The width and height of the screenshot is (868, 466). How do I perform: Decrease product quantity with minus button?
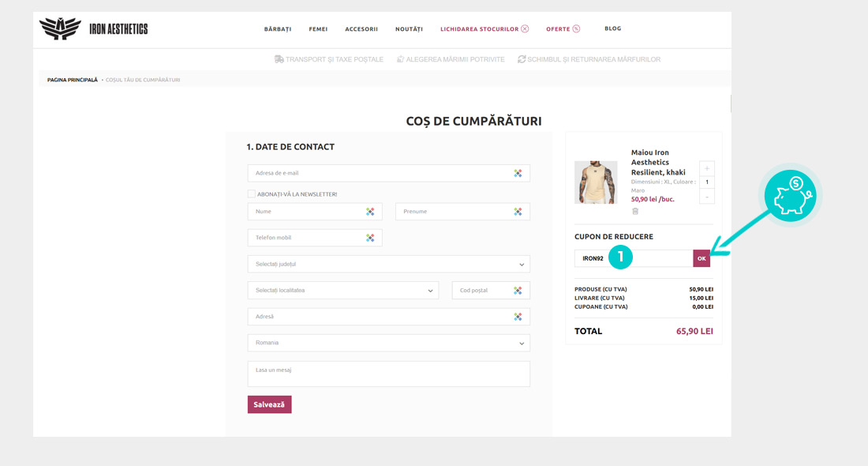(707, 196)
